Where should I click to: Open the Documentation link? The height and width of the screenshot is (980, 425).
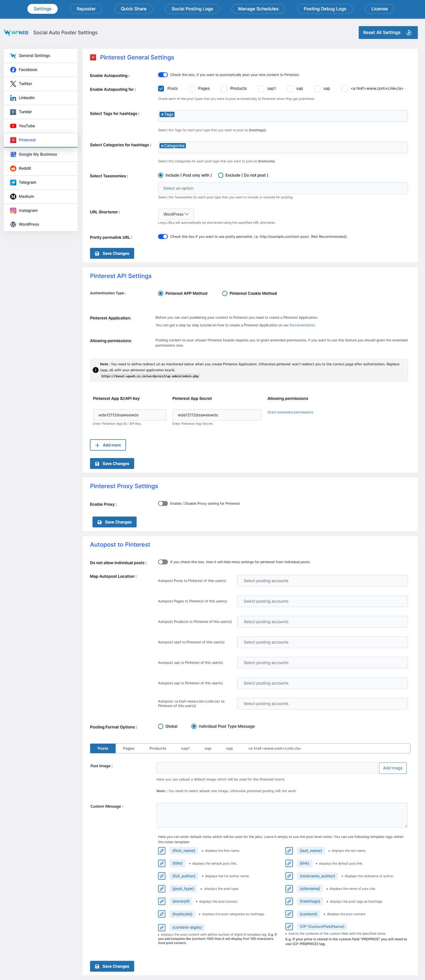click(302, 325)
